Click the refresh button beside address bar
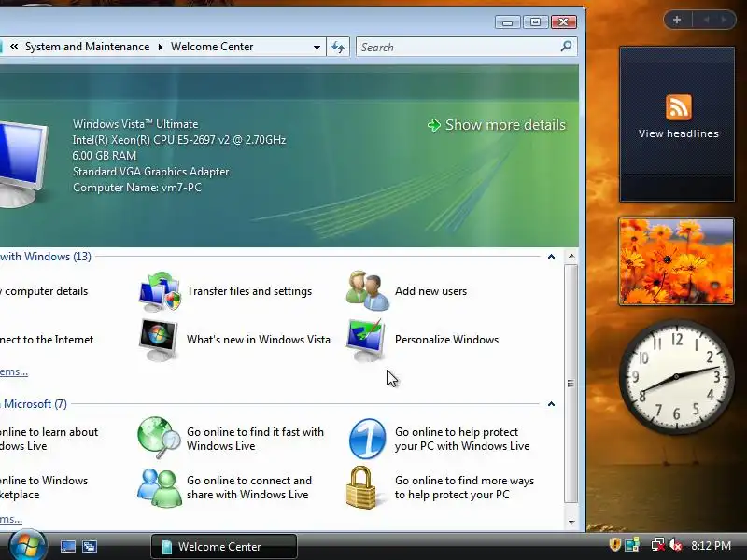Screen dimensions: 747x560 tap(338, 47)
